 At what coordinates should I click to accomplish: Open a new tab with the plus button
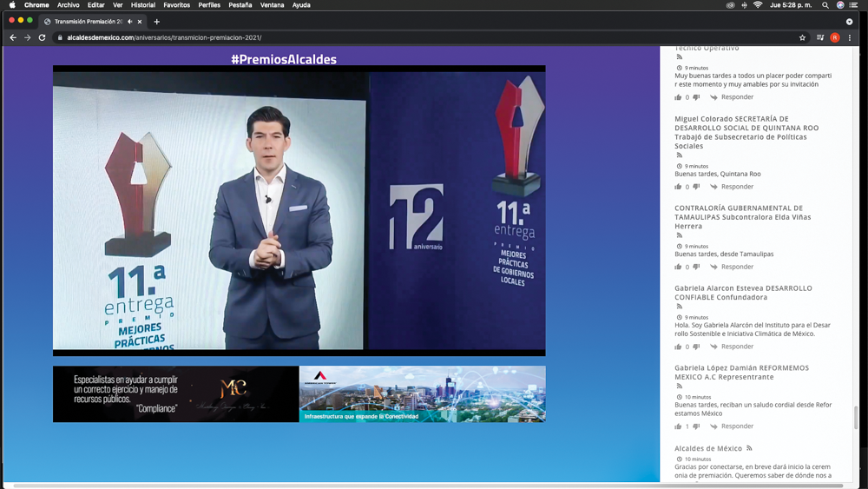[x=156, y=22]
